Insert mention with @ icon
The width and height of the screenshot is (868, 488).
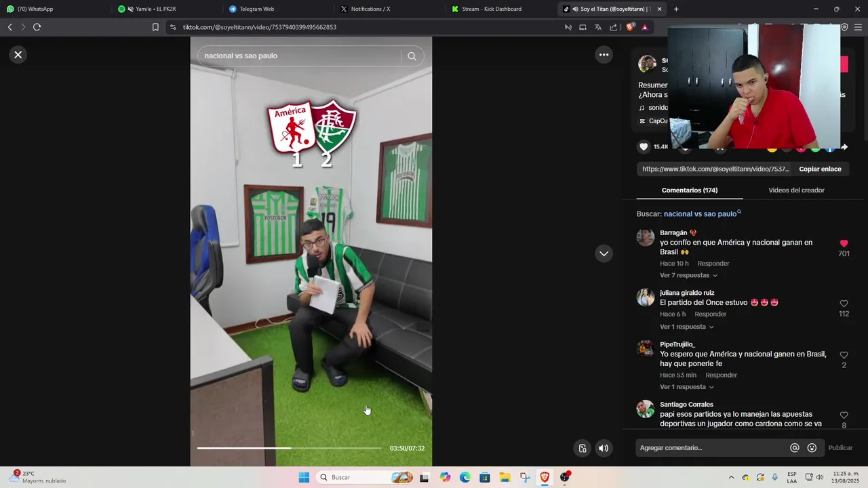click(795, 448)
